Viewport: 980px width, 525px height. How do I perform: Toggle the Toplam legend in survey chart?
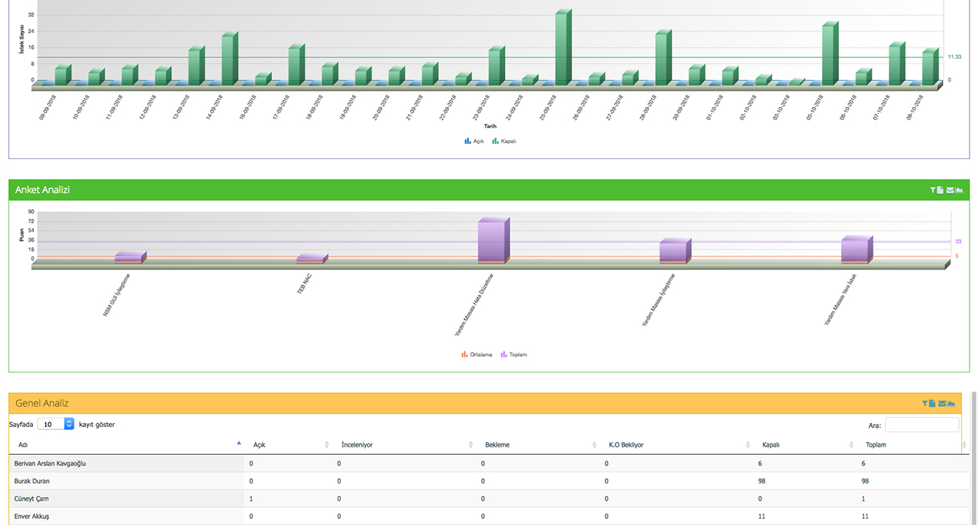tap(514, 355)
